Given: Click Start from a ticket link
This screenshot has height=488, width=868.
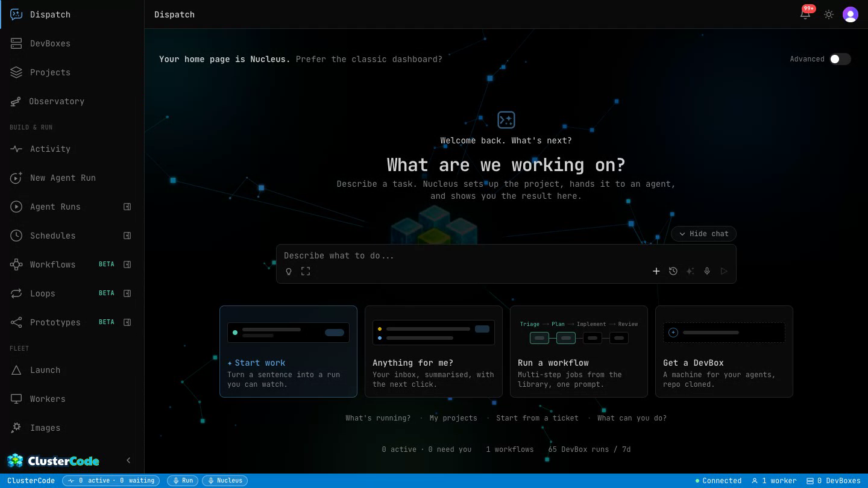Looking at the screenshot, I should 537,418.
